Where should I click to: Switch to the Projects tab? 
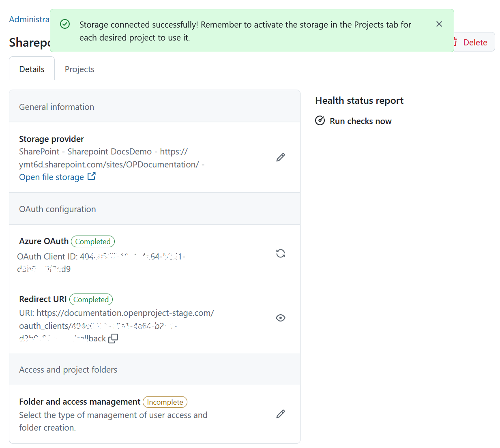pyautogui.click(x=79, y=69)
